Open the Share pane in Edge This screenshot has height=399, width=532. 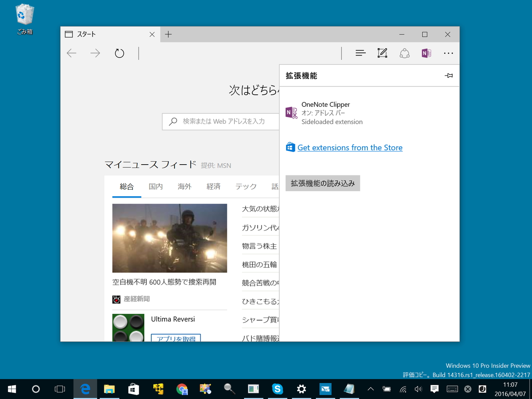pos(404,53)
